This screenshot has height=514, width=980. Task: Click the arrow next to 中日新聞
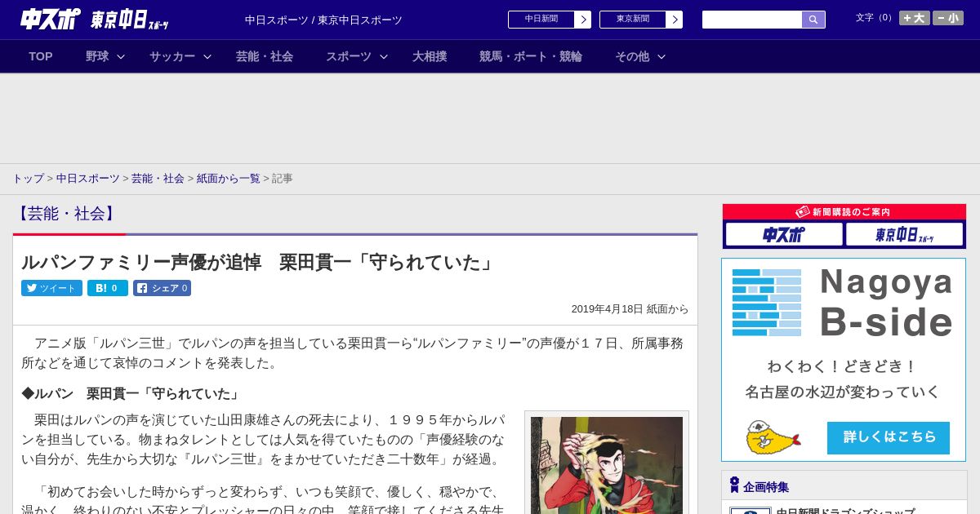(x=582, y=20)
